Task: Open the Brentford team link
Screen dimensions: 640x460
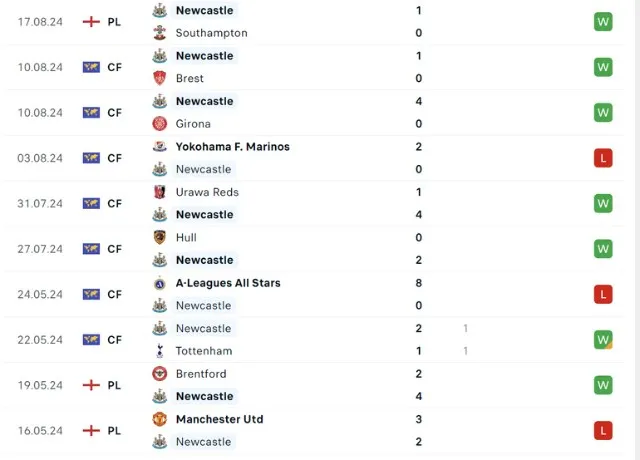Action: [x=202, y=374]
